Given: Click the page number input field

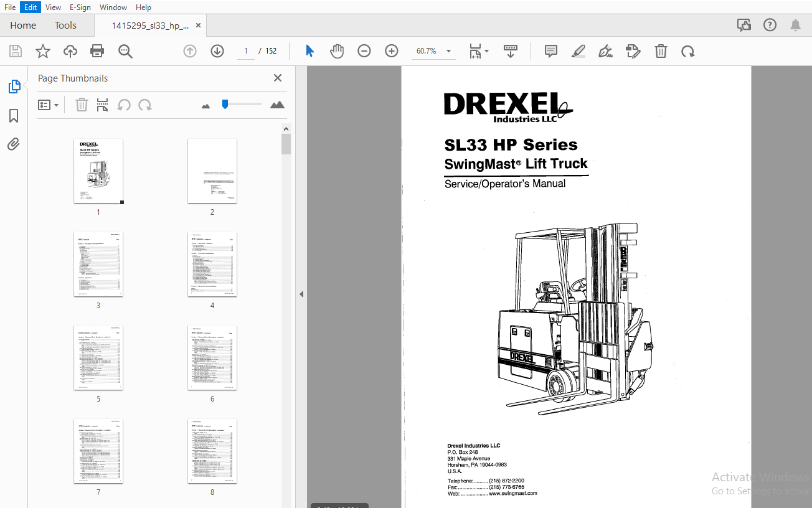Looking at the screenshot, I should (x=246, y=51).
